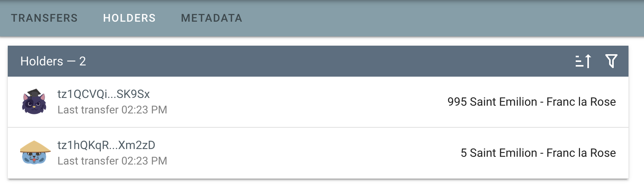644x192 pixels.
Task: Open the sort order control for holders
Action: point(583,61)
